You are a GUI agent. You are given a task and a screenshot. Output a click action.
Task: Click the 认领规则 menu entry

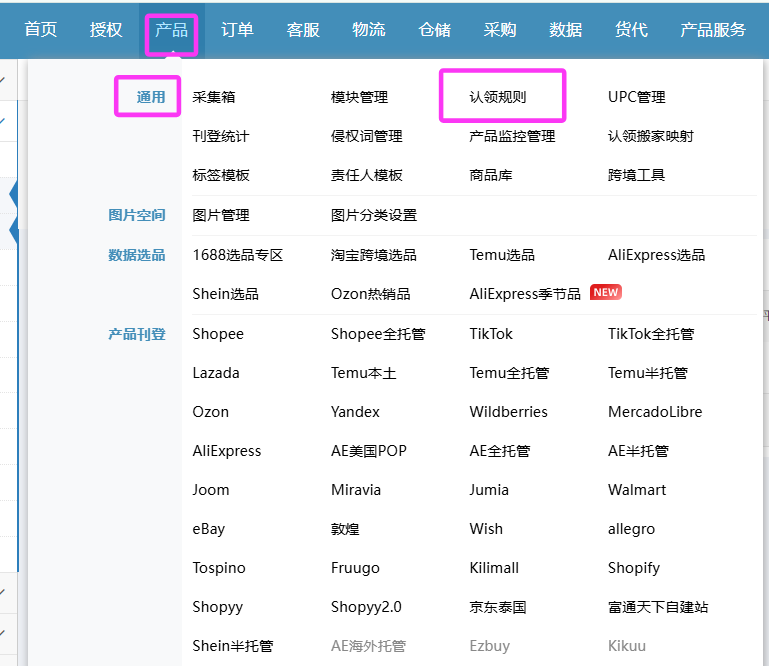(x=498, y=97)
